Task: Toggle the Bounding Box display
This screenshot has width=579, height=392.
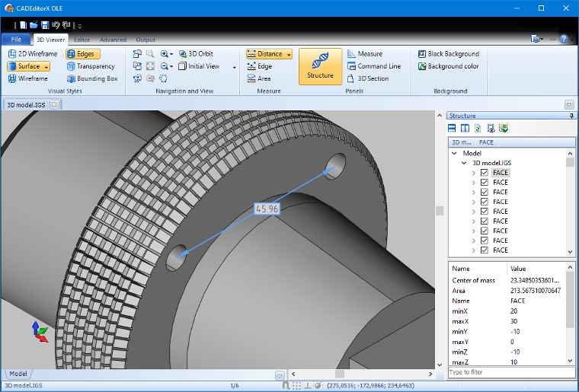Action: (92, 78)
